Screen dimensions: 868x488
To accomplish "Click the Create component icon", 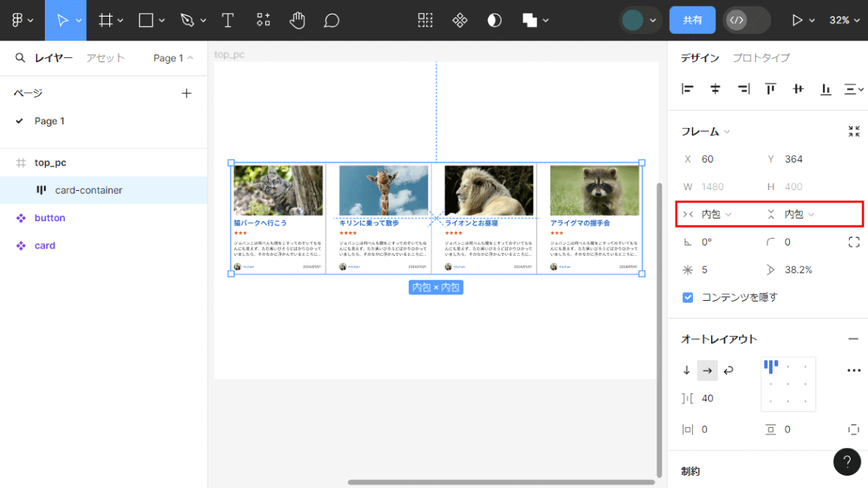I will tap(460, 20).
